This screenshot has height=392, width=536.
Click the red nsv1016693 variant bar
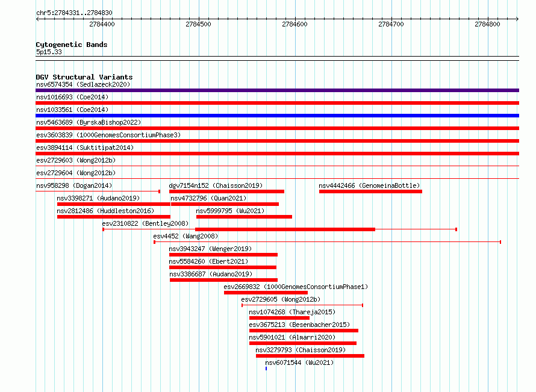(277, 103)
